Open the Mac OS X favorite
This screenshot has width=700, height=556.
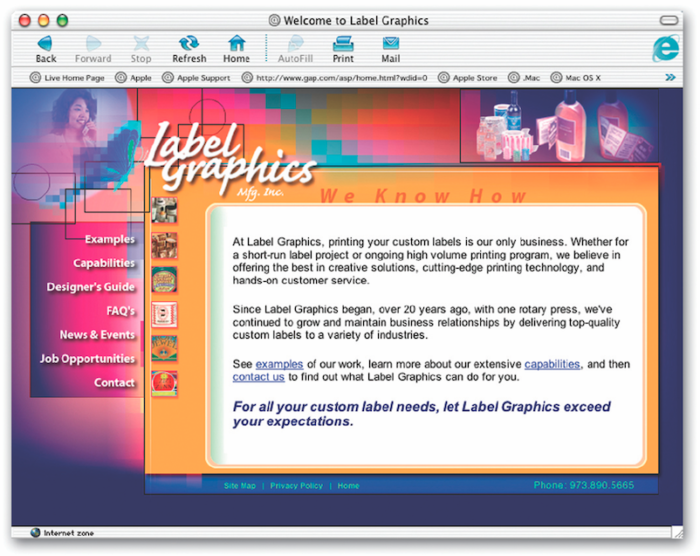576,78
